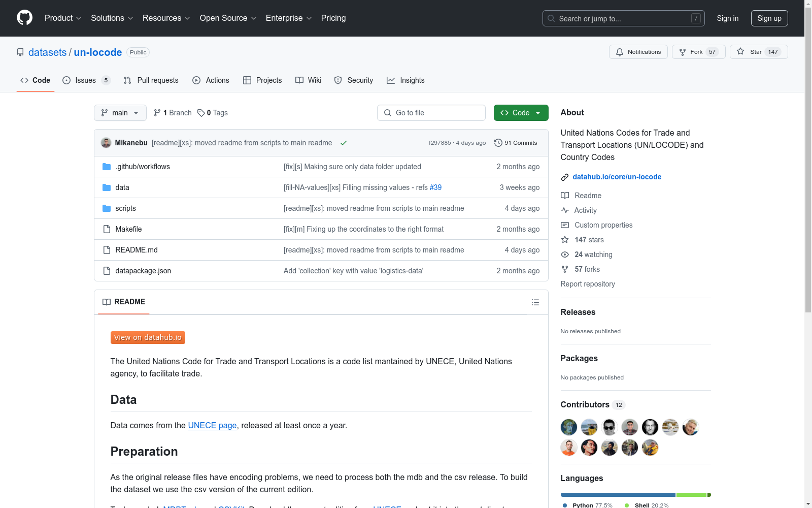Click the data folder icon
The width and height of the screenshot is (812, 508).
click(107, 187)
